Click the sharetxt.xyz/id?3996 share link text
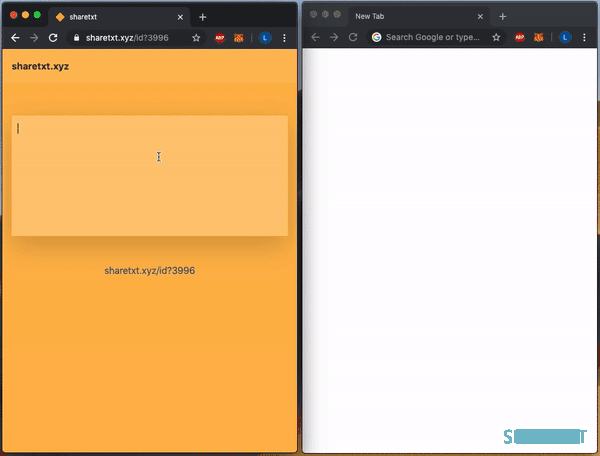Image resolution: width=600 pixels, height=456 pixels. pos(150,271)
